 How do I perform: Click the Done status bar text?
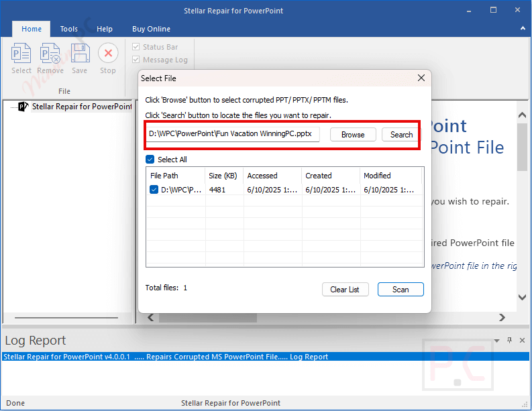(x=15, y=403)
